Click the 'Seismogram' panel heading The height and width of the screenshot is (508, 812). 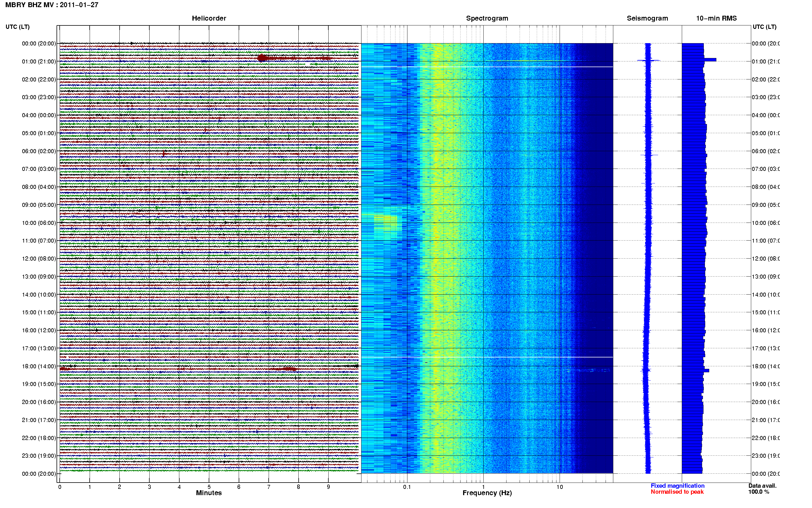point(647,18)
